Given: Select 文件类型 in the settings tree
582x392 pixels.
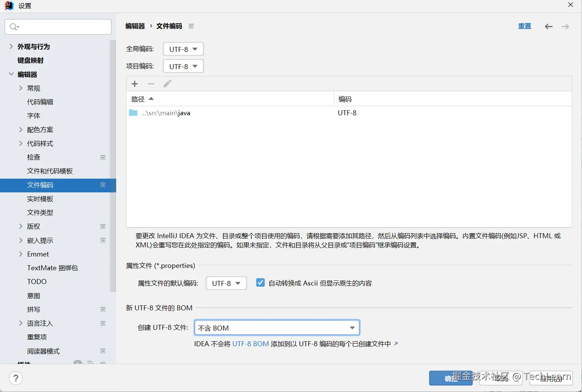Looking at the screenshot, I should [40, 213].
